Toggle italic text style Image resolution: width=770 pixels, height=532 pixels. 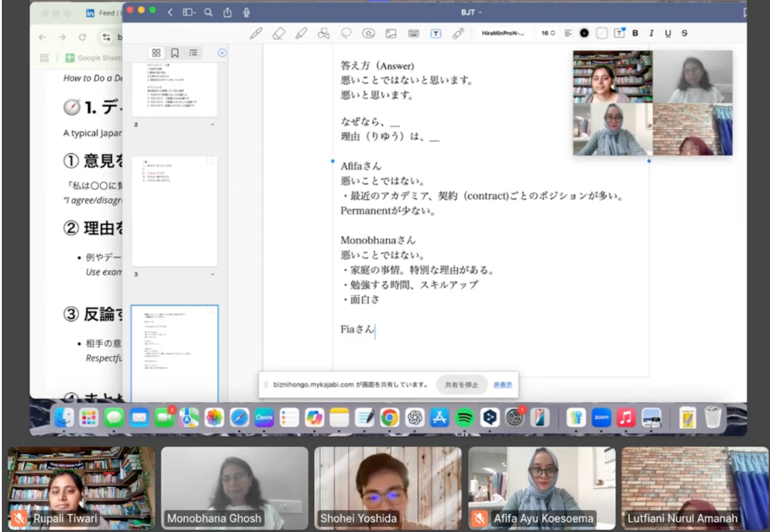[651, 34]
